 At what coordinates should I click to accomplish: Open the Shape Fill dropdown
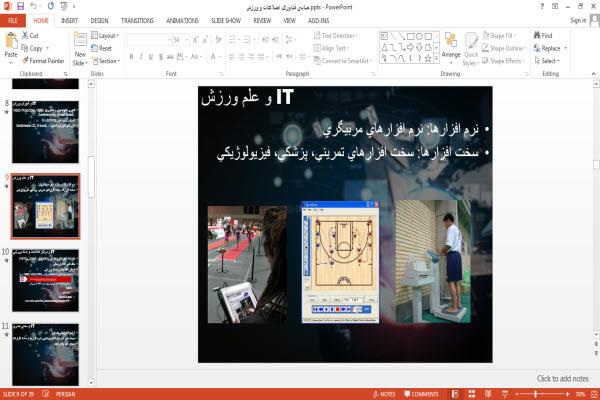tap(499, 36)
